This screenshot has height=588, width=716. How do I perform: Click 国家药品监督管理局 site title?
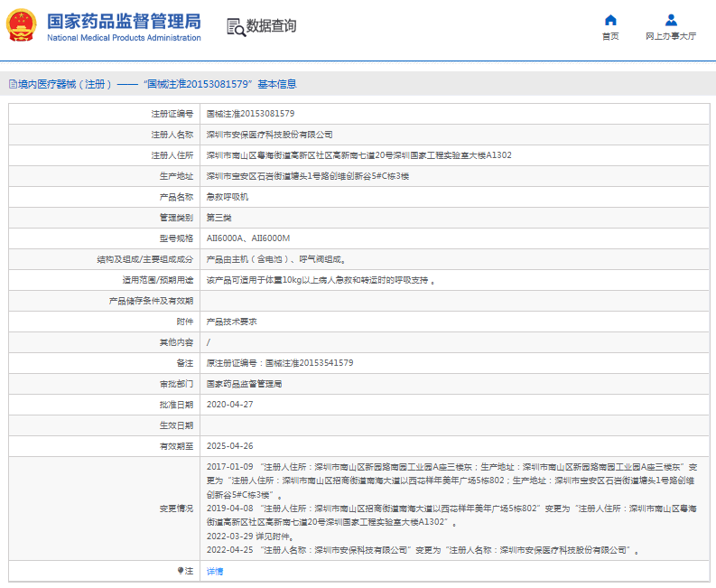pyautogui.click(x=124, y=22)
